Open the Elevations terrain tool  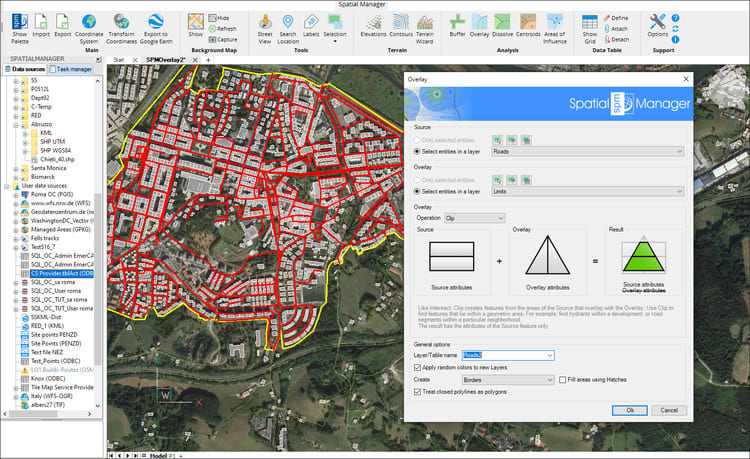pyautogui.click(x=374, y=26)
